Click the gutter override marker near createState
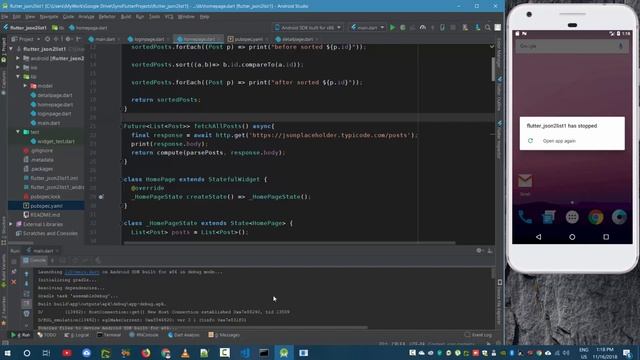This screenshot has width=640, height=360. click(x=101, y=197)
